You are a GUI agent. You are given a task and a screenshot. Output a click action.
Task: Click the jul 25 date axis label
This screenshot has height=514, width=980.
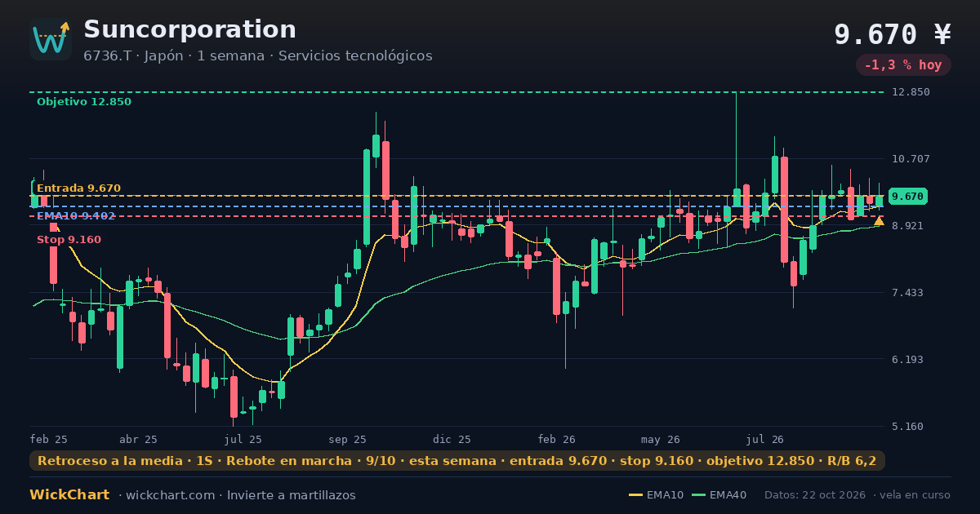pyautogui.click(x=243, y=440)
